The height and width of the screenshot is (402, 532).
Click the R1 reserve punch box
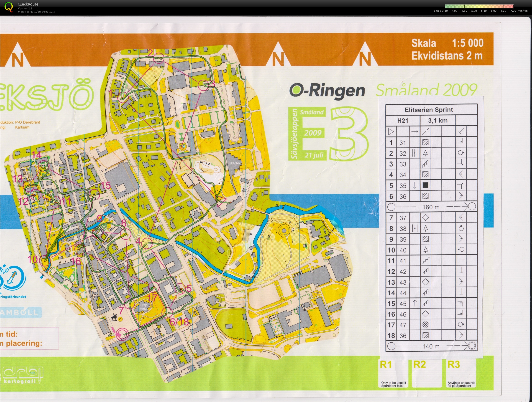tap(393, 374)
